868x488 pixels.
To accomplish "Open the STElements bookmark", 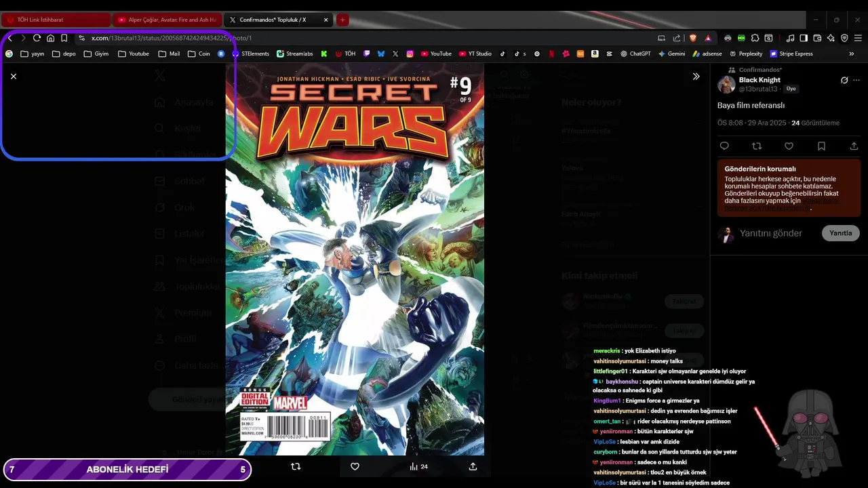I will (x=251, y=54).
